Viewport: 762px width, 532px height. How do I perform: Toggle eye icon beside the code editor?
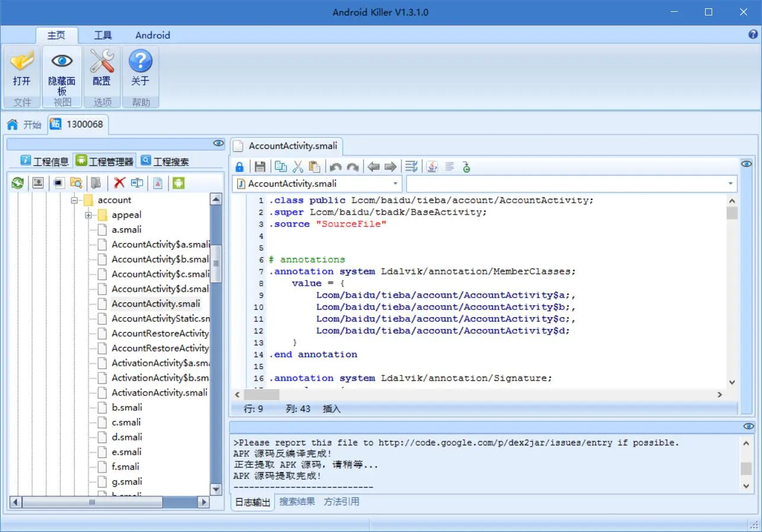pos(747,164)
